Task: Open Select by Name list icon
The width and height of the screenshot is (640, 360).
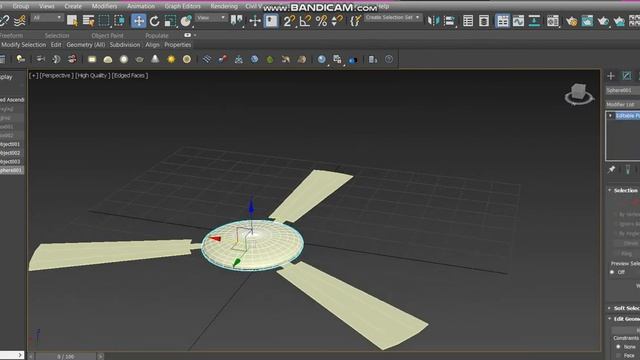Action: coord(88,20)
